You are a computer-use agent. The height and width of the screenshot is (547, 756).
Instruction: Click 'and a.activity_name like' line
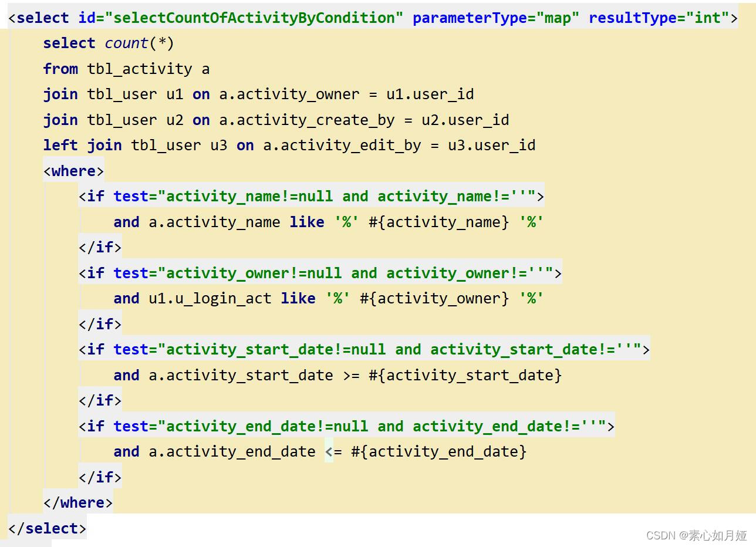coord(329,222)
